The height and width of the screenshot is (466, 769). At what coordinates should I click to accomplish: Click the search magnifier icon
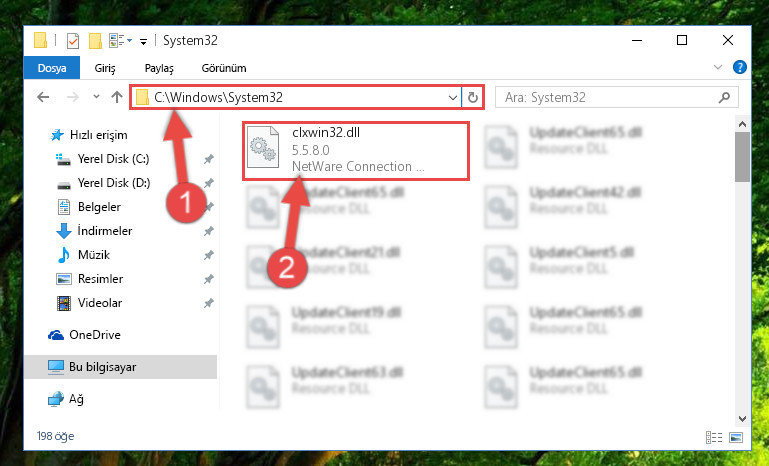(724, 97)
